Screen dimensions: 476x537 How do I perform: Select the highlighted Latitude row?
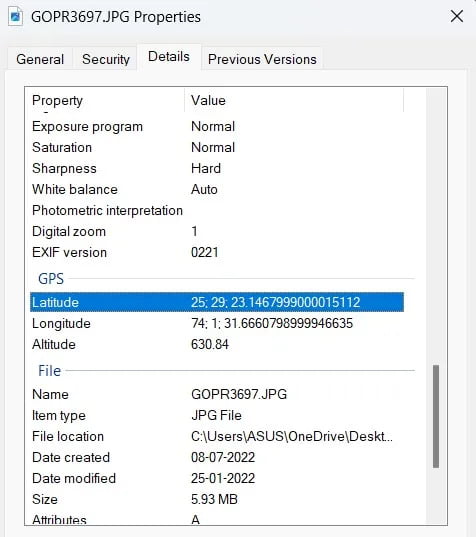217,302
